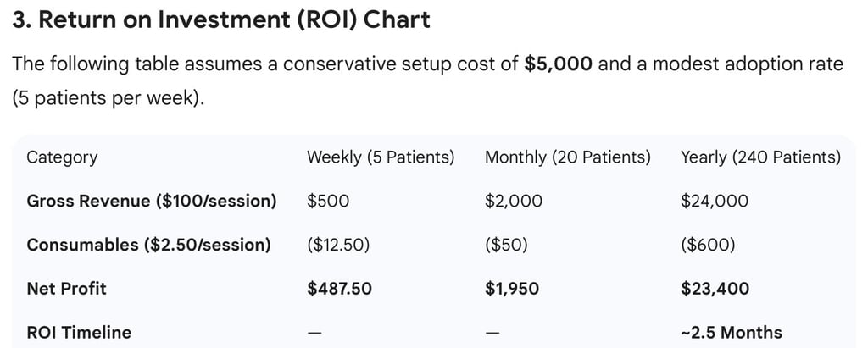The width and height of the screenshot is (868, 348).
Task: Click the $487.50 weekly net profit value
Action: click(339, 289)
